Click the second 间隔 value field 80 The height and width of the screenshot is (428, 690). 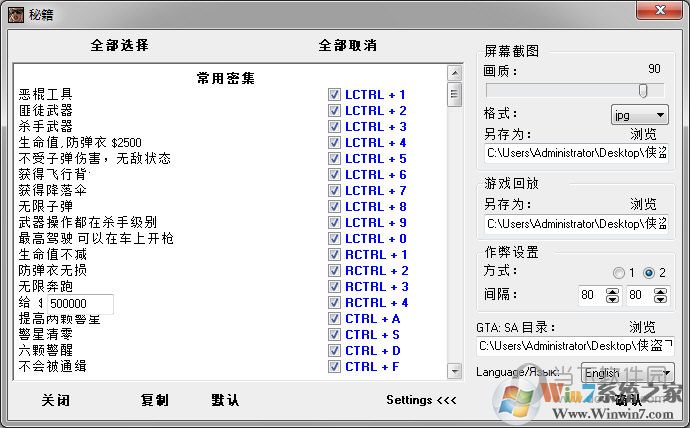639,295
